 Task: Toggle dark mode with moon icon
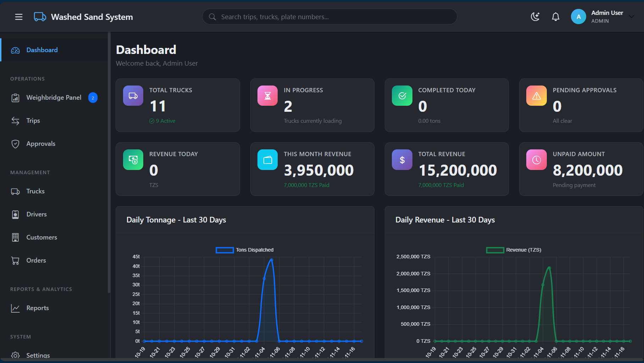[x=535, y=17]
